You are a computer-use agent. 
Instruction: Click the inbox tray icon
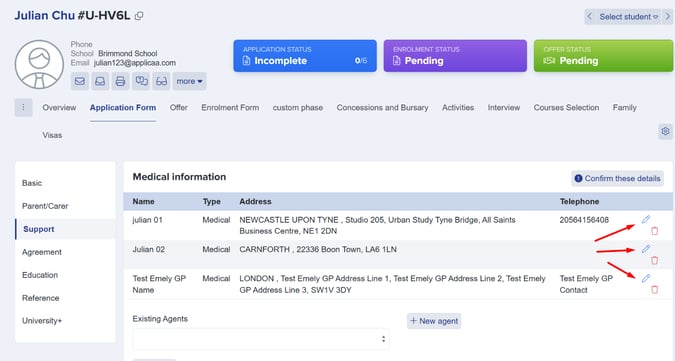point(100,81)
